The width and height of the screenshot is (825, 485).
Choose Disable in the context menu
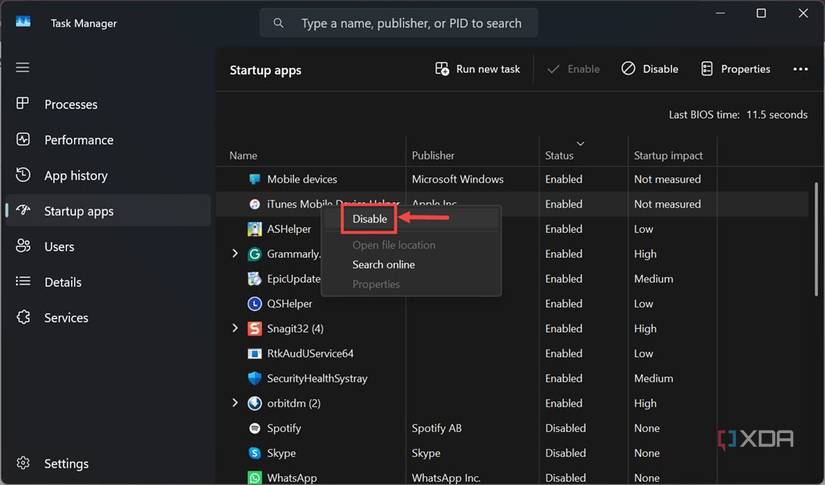pos(369,219)
